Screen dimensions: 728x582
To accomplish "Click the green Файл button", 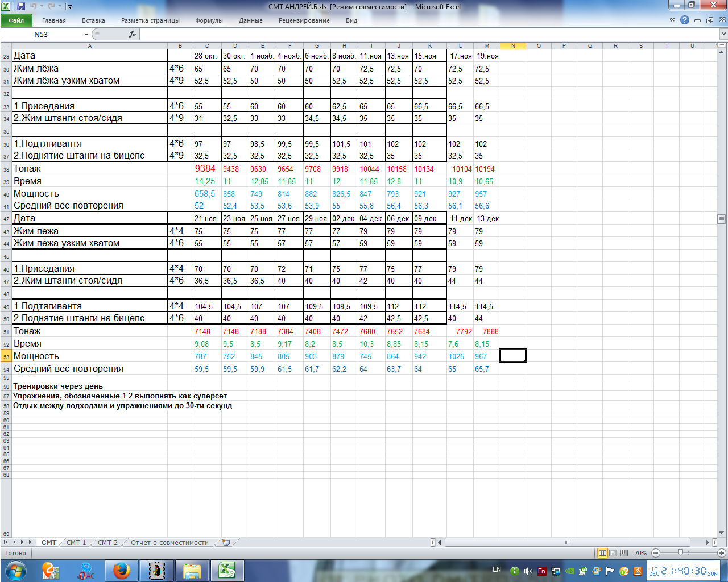I will [x=16, y=20].
